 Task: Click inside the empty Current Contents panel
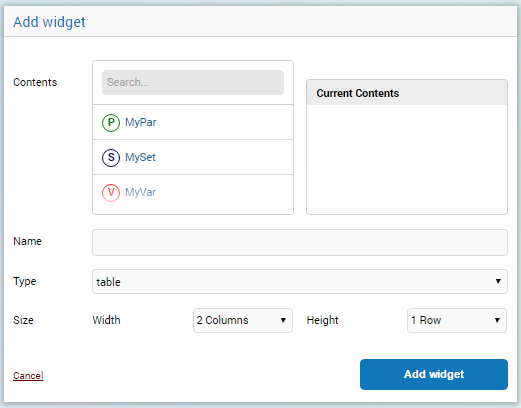coord(407,159)
